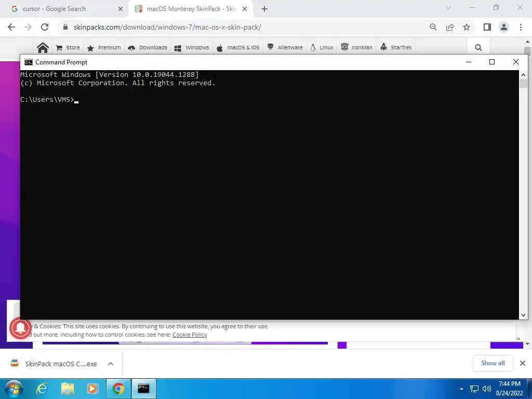This screenshot has width=532, height=399.
Task: Open a new Chrome tab
Action: point(264,9)
